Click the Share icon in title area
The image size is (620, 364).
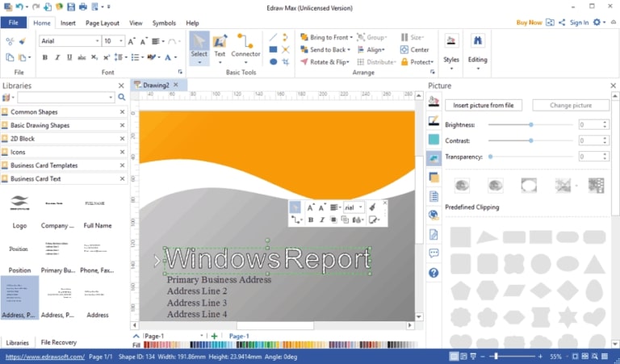(562, 23)
